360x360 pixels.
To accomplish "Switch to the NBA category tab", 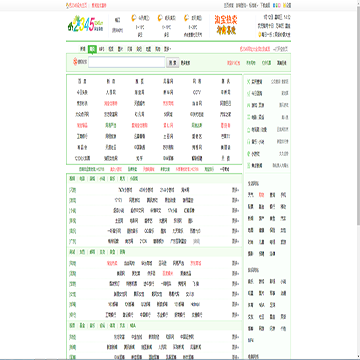I will click(x=132, y=326).
